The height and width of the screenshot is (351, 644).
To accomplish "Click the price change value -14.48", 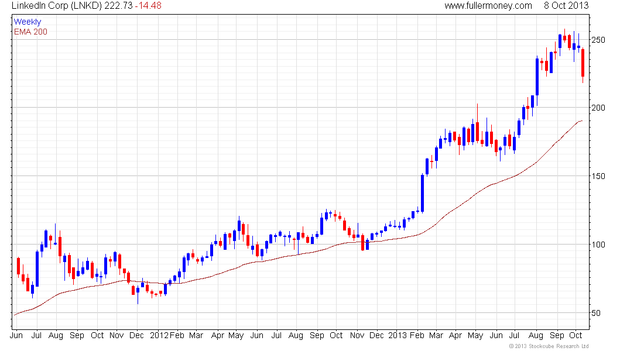I will (x=148, y=6).
